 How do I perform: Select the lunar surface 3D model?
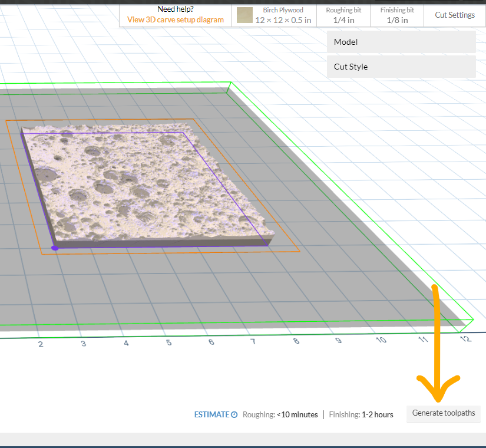tap(147, 183)
